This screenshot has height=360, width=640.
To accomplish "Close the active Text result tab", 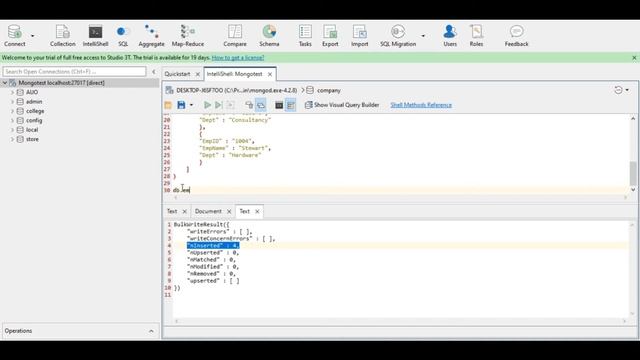I will click(x=257, y=211).
